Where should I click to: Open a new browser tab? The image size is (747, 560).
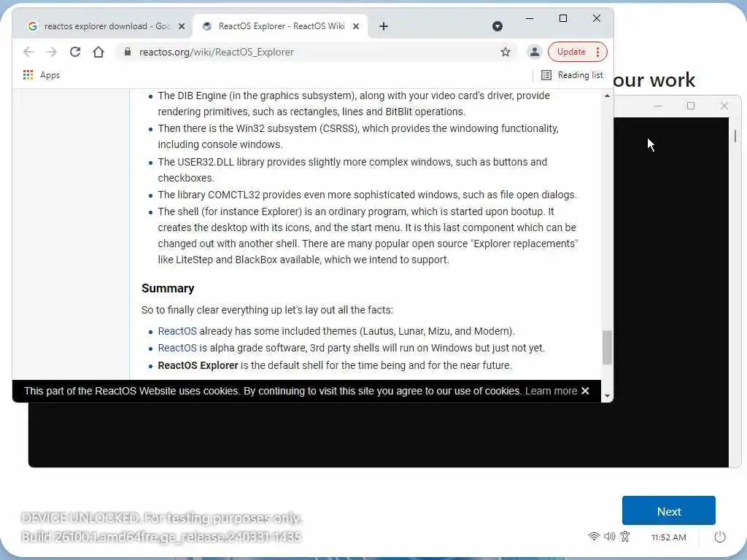[384, 26]
